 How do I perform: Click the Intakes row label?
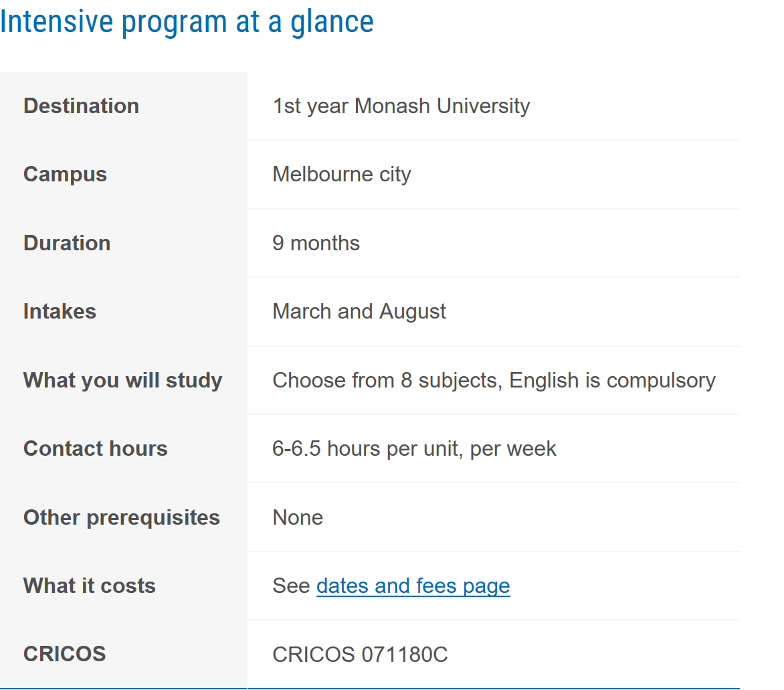click(60, 311)
